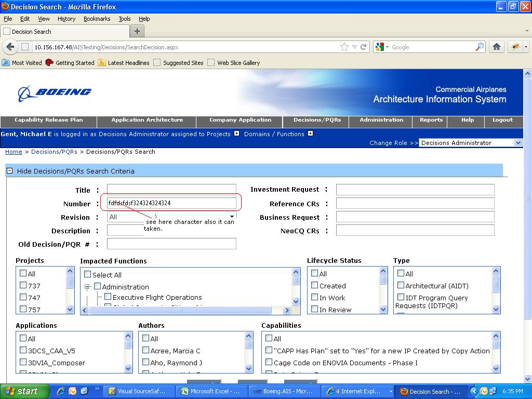Image resolution: width=532 pixels, height=399 pixels.
Task: Open Web Slice Gallery bookmark
Action: pyautogui.click(x=234, y=63)
